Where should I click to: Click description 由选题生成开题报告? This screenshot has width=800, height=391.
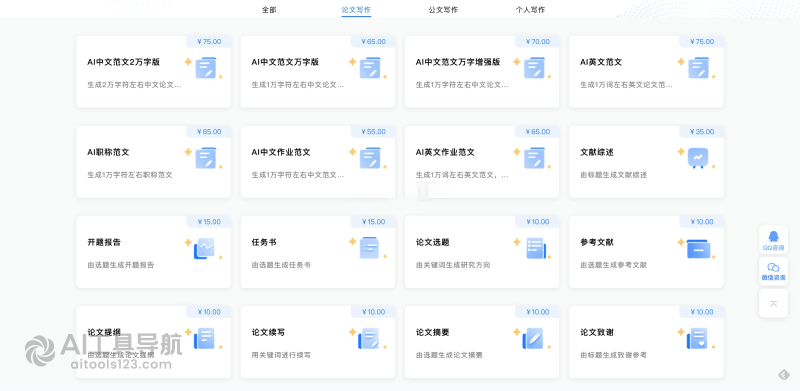tap(121, 265)
